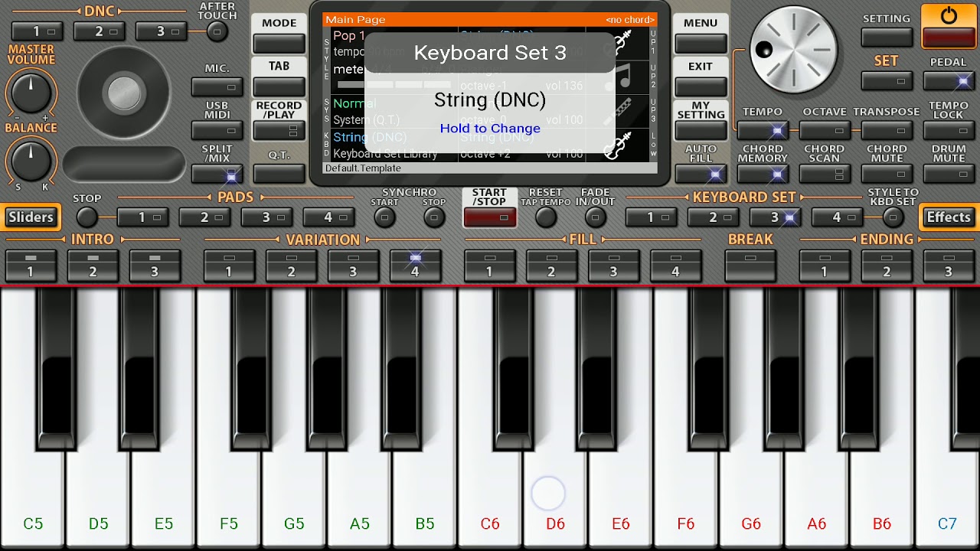
Task: Trigger Pad 1
Action: pos(143,217)
